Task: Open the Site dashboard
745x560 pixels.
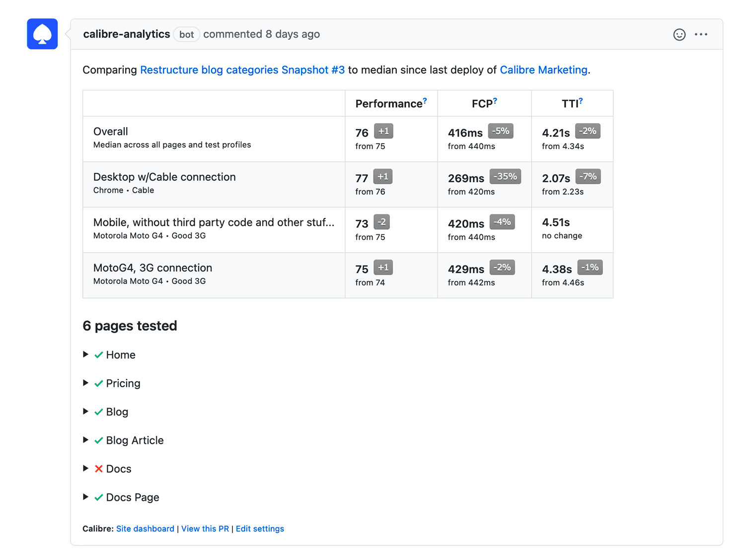Action: point(145,529)
